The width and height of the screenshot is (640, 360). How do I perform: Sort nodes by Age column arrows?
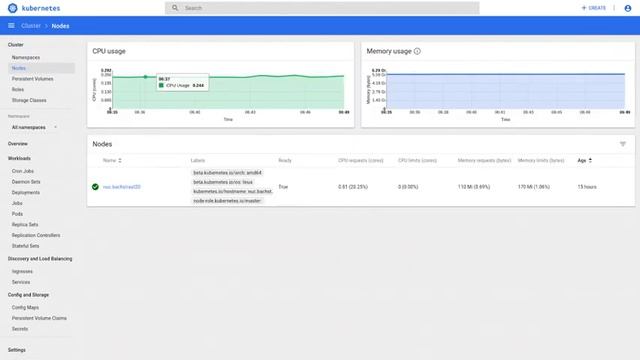(590, 160)
